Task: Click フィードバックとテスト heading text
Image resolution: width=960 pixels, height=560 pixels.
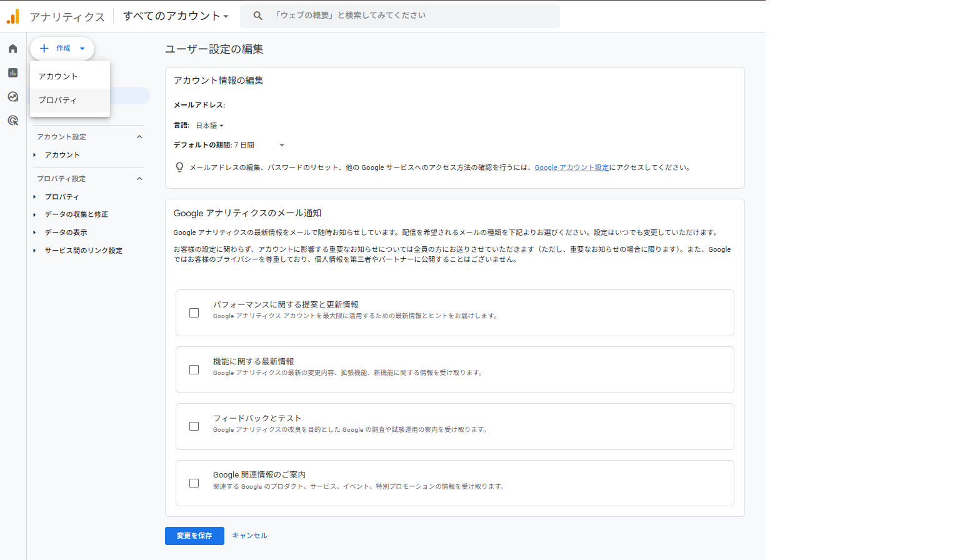Action: click(257, 418)
